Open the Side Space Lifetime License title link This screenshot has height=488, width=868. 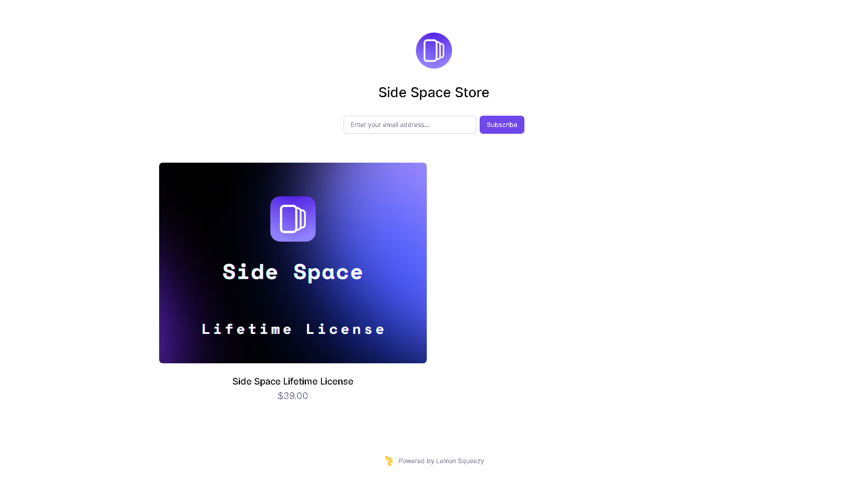point(293,381)
